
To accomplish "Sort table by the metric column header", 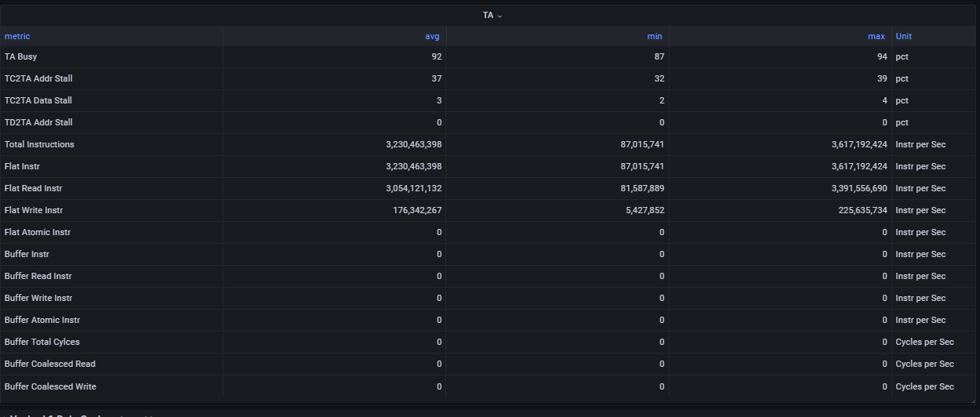I will pyautogui.click(x=17, y=36).
